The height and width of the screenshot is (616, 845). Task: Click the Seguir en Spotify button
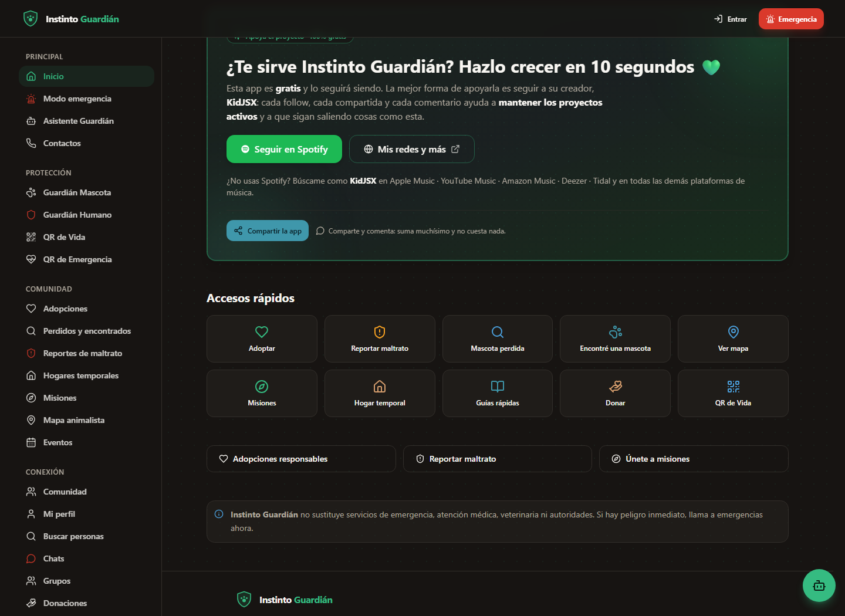[284, 149]
